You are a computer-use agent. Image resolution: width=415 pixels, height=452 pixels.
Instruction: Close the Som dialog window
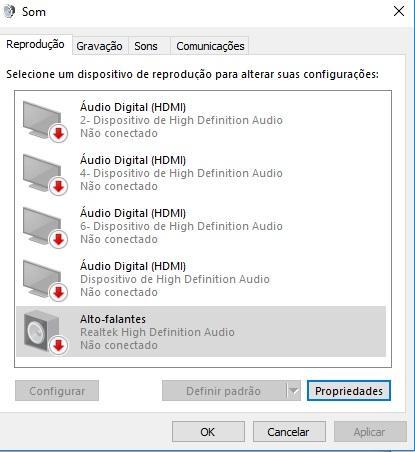(399, 11)
